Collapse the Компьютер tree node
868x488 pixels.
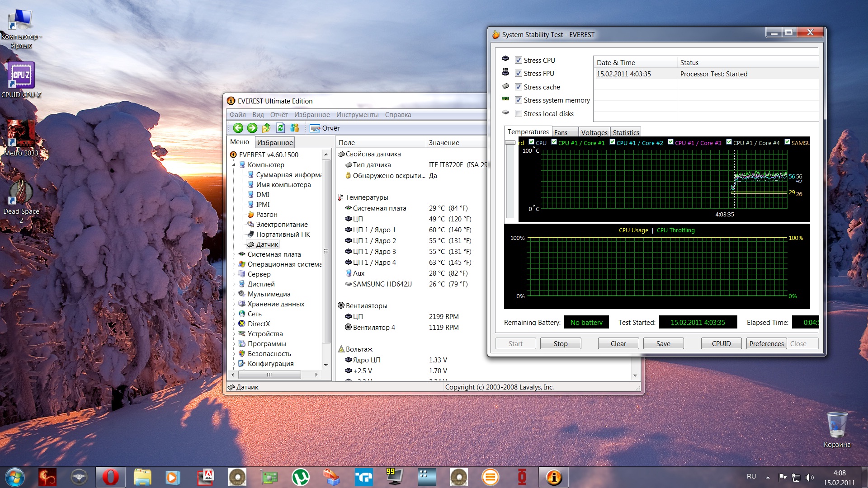234,165
